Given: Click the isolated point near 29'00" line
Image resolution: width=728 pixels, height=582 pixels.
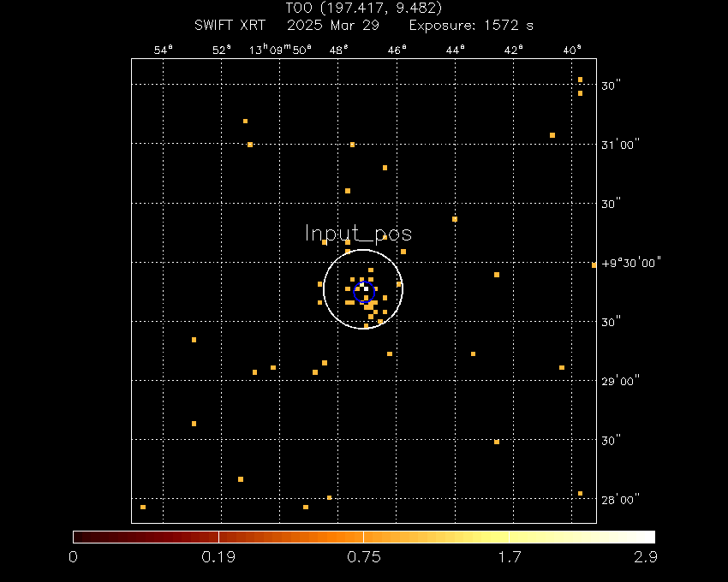Looking at the screenshot, I should click(562, 366).
